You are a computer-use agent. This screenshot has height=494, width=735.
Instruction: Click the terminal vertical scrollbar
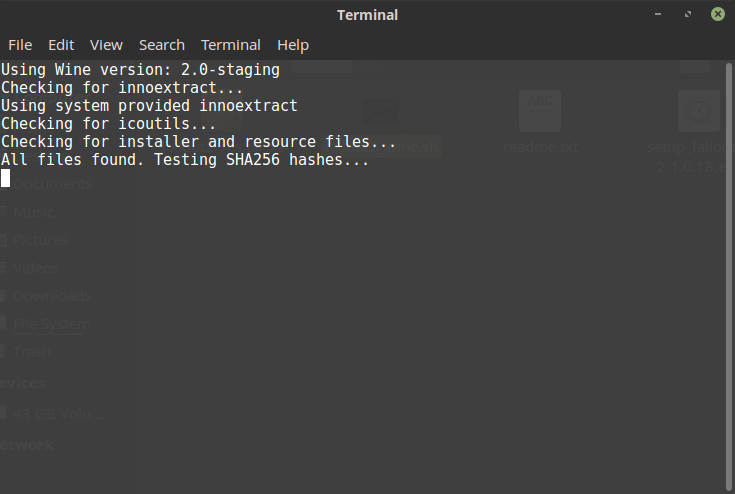click(x=728, y=277)
